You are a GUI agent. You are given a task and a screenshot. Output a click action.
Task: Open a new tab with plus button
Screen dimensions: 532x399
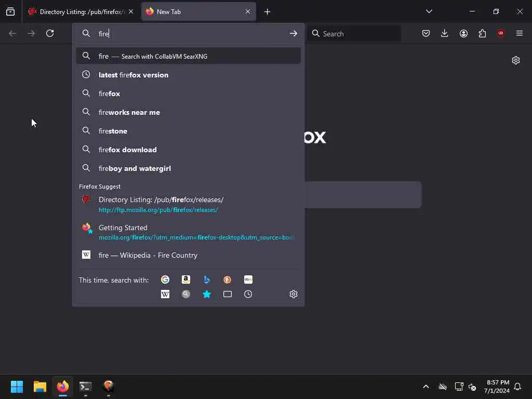(x=268, y=12)
